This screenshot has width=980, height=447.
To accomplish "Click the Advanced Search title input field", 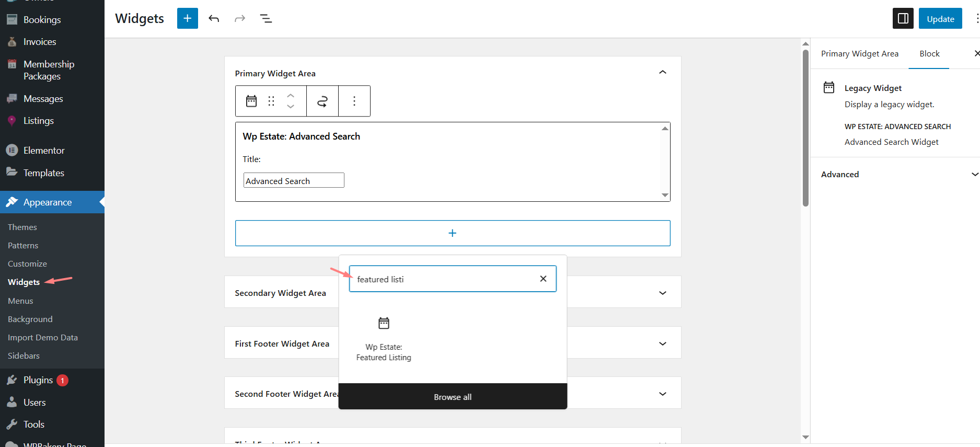I will point(293,180).
